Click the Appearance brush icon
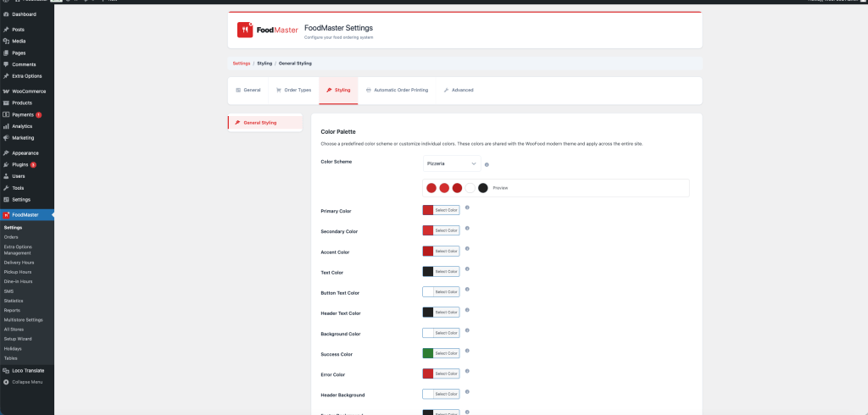This screenshot has width=868, height=415. pos(6,153)
